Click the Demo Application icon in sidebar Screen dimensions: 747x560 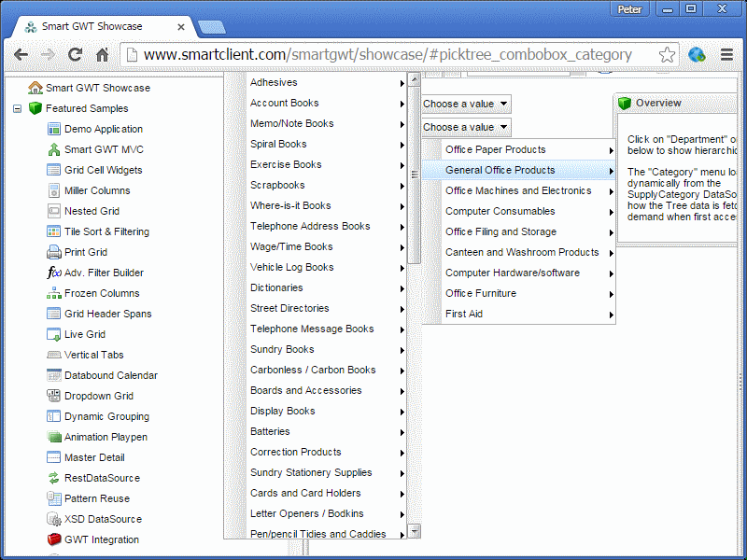coord(54,129)
